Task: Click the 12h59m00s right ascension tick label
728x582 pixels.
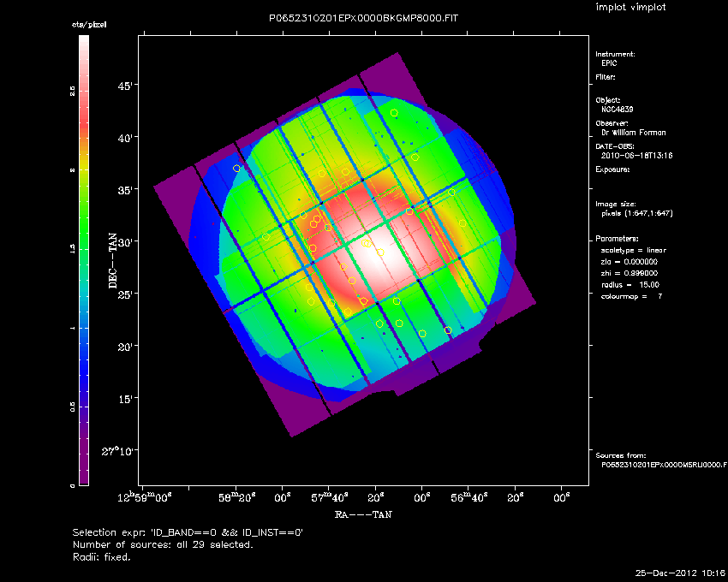Action: point(145,497)
